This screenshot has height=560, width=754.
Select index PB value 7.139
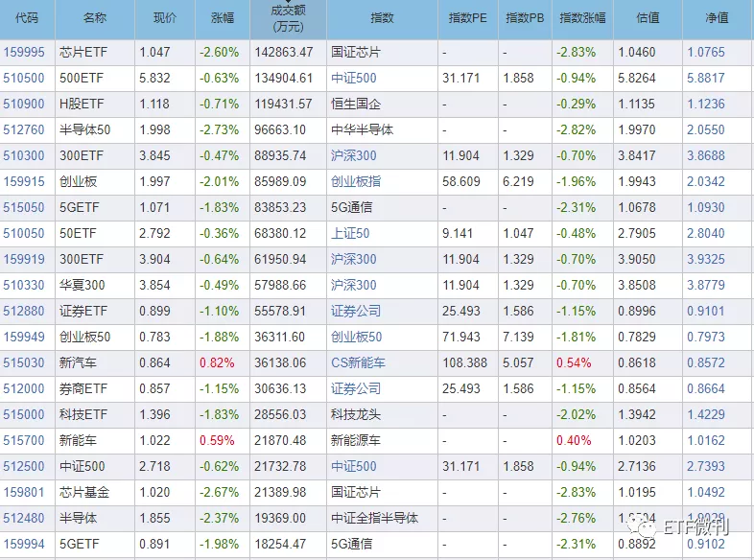pyautogui.click(x=518, y=337)
